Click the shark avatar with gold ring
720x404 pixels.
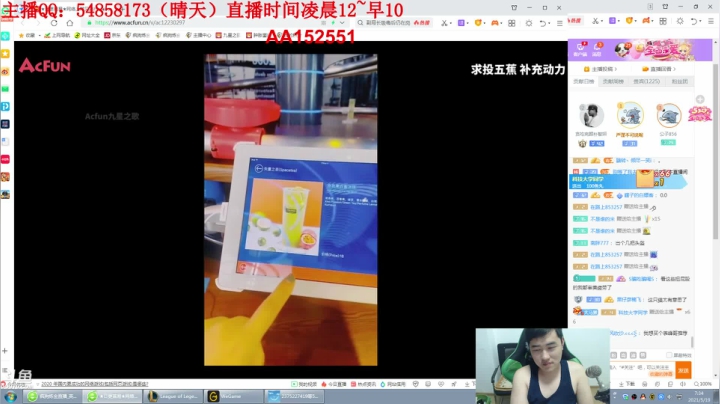(630, 115)
